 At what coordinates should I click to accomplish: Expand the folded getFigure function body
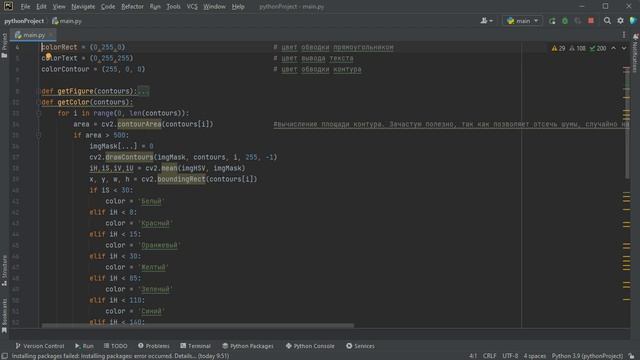[143, 91]
